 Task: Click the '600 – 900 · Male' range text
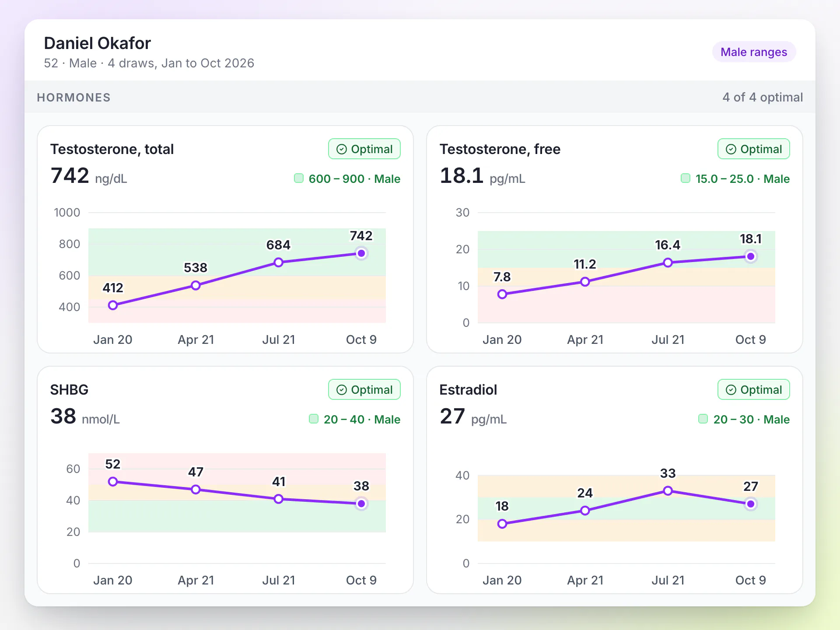point(354,178)
